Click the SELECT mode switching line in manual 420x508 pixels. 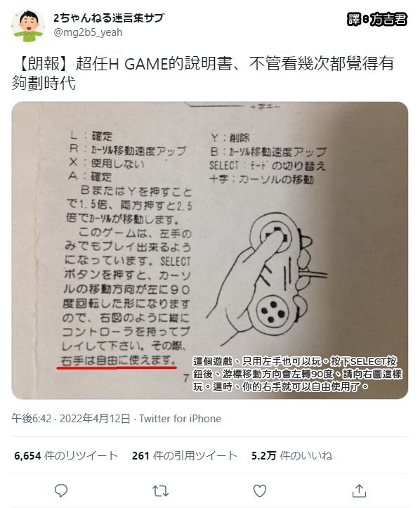pyautogui.click(x=267, y=166)
